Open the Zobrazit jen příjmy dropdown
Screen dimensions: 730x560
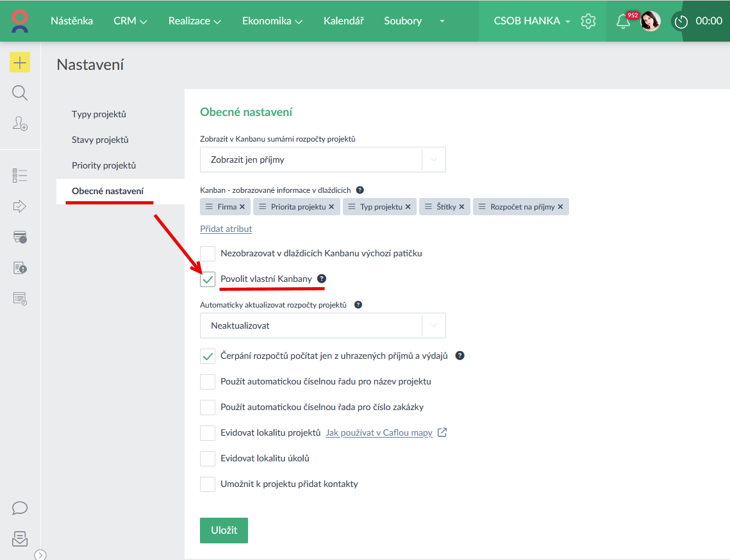click(322, 160)
